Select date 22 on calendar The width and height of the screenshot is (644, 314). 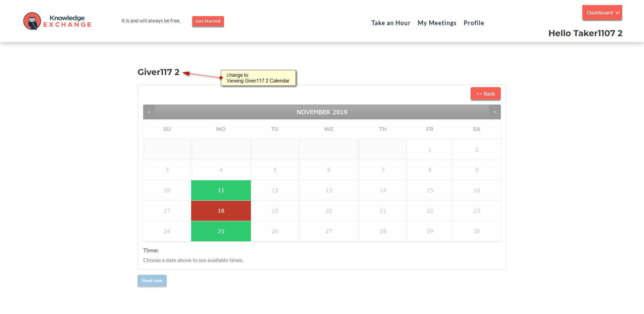coord(430,211)
